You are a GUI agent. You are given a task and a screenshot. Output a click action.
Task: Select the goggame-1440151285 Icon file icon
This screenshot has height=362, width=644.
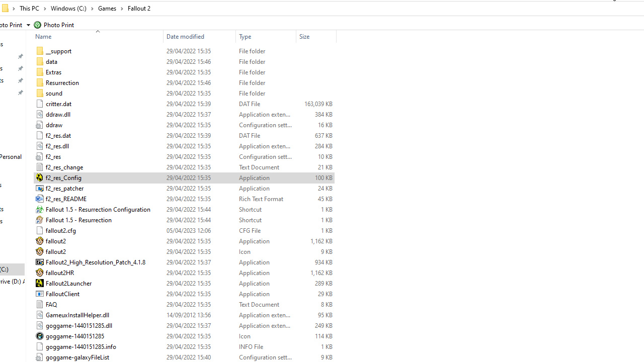coord(40,336)
